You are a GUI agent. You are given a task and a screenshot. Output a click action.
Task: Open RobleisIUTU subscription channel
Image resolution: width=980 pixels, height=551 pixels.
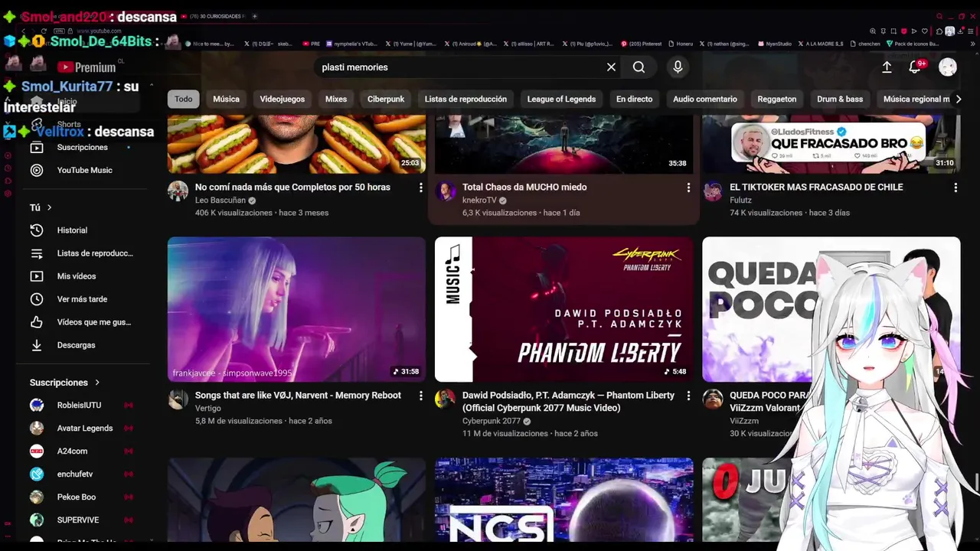[x=80, y=405]
